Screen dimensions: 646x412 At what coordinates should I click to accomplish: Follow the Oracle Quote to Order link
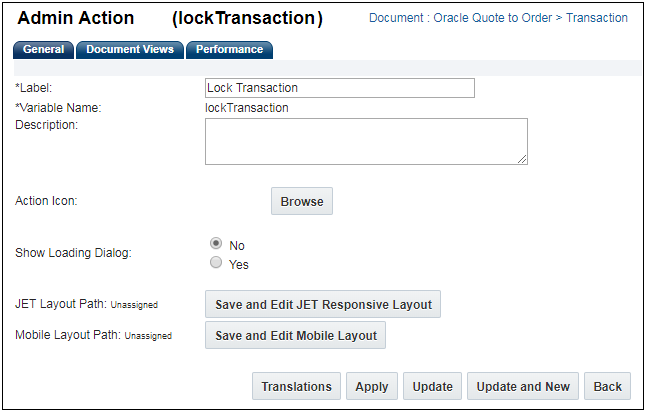492,18
